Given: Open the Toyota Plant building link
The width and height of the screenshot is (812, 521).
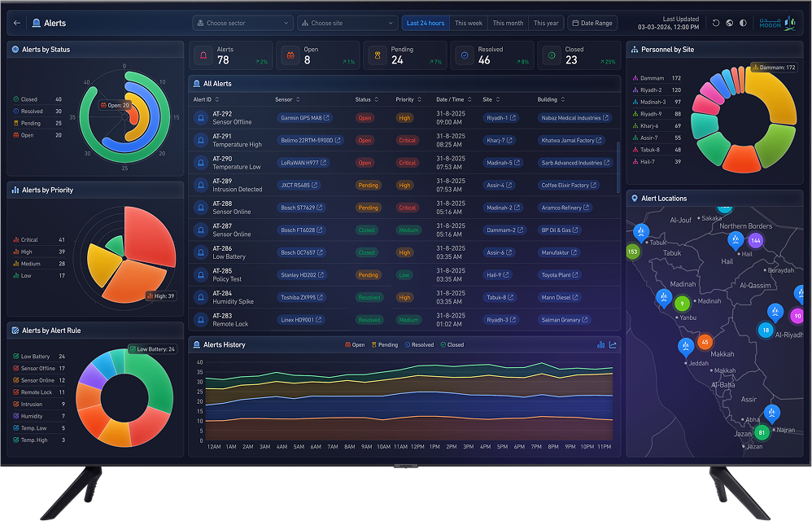Looking at the screenshot, I should tap(559, 275).
